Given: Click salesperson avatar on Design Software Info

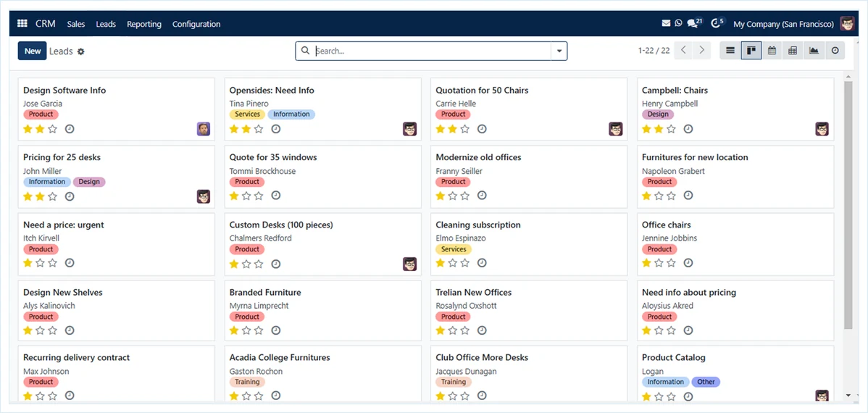Looking at the screenshot, I should pyautogui.click(x=204, y=129).
